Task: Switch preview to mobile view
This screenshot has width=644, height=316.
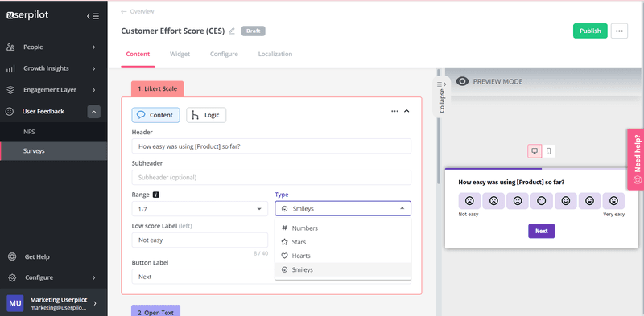Action: [x=549, y=151]
